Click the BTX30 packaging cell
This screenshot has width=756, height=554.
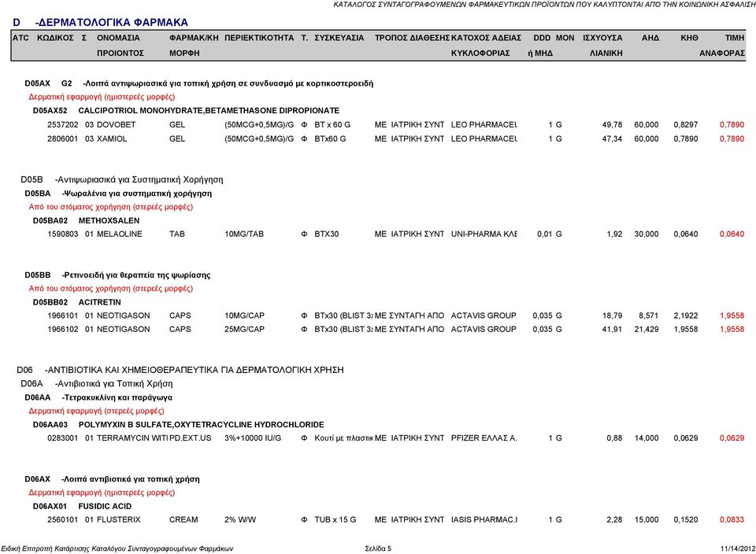(x=326, y=235)
